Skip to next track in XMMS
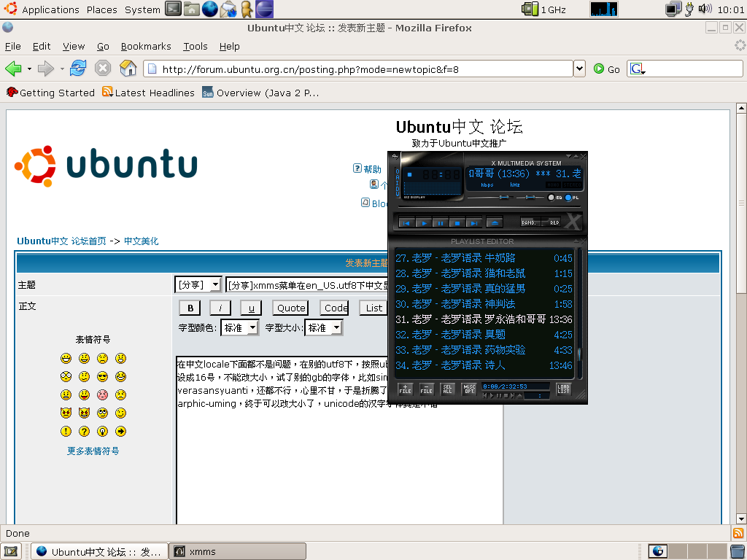The image size is (747, 560). [474, 223]
